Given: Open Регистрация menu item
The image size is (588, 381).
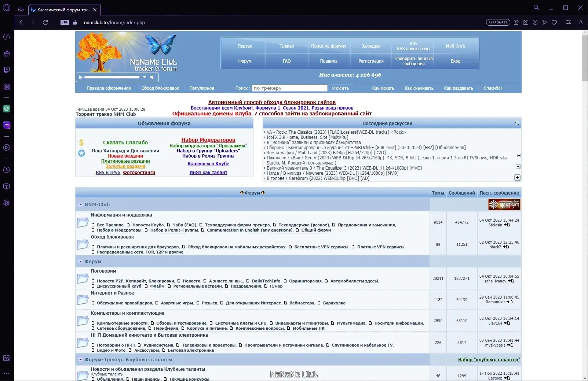Looking at the screenshot, I should [x=371, y=61].
